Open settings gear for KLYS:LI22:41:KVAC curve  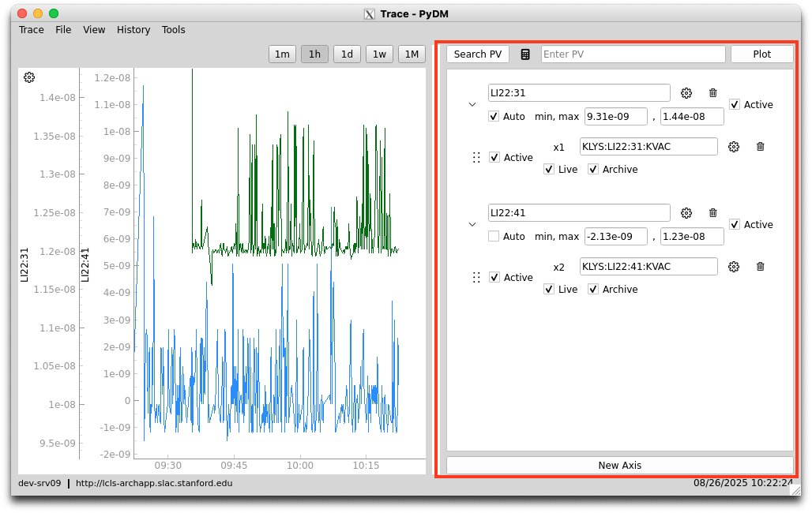point(734,267)
